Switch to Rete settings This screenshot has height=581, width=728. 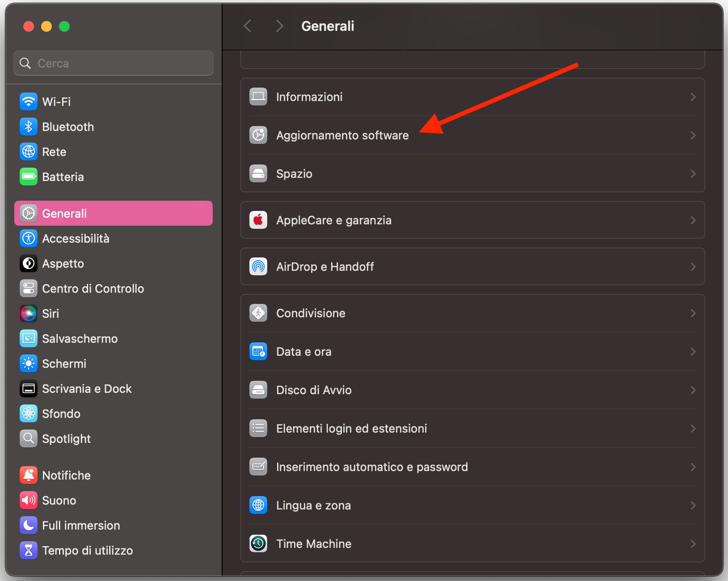(x=54, y=152)
